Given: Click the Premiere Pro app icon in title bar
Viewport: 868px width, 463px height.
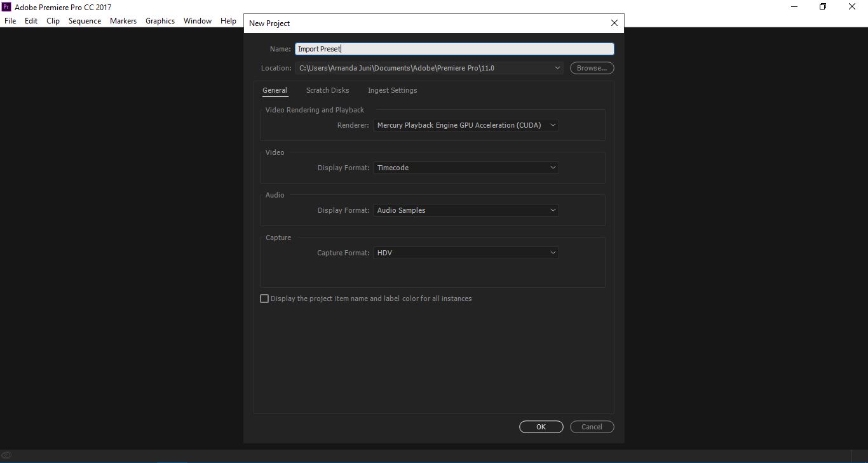Looking at the screenshot, I should (x=6, y=7).
